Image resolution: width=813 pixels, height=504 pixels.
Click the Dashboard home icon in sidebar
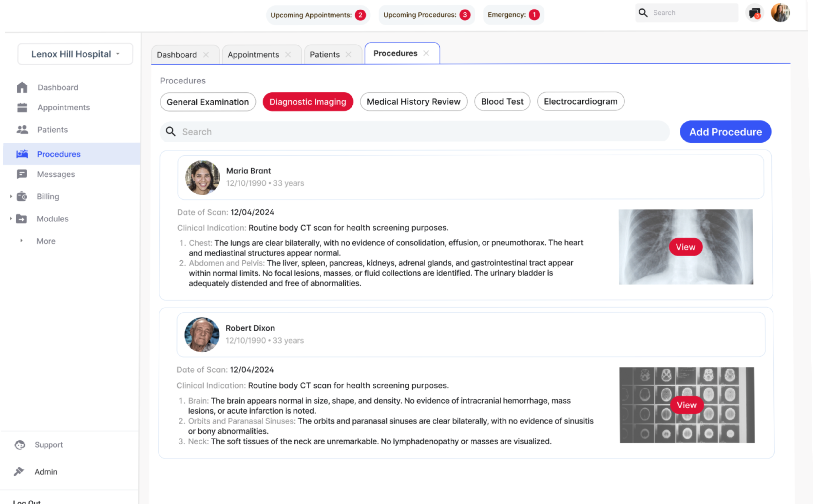pos(22,87)
